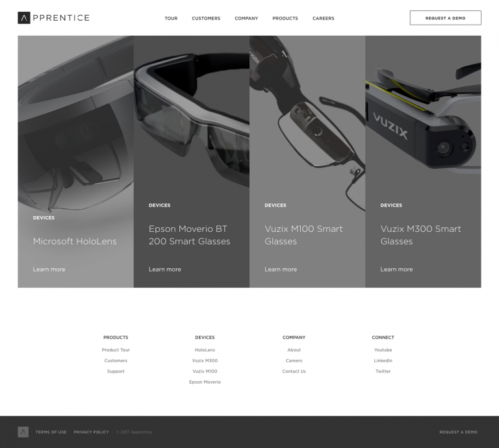Open Epson Moverio footer link
The height and width of the screenshot is (448, 499).
[x=205, y=382]
